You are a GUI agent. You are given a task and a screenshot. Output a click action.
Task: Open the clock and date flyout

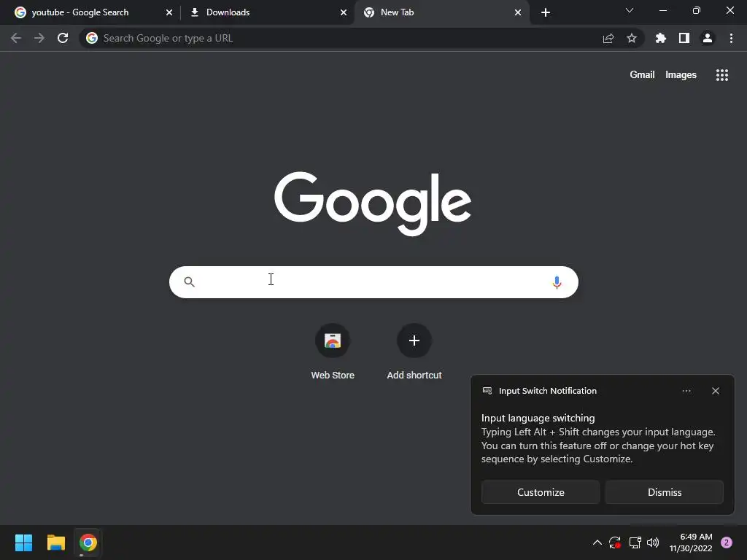click(x=691, y=542)
